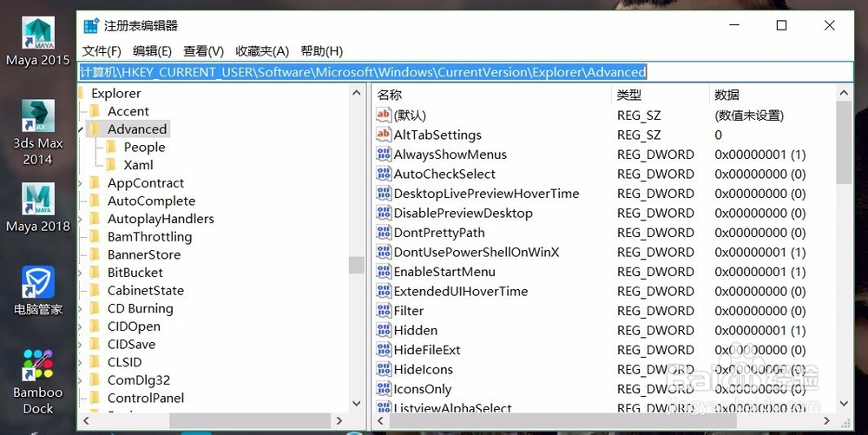Select the (默认) default value icon
868x435 pixels.
(383, 115)
